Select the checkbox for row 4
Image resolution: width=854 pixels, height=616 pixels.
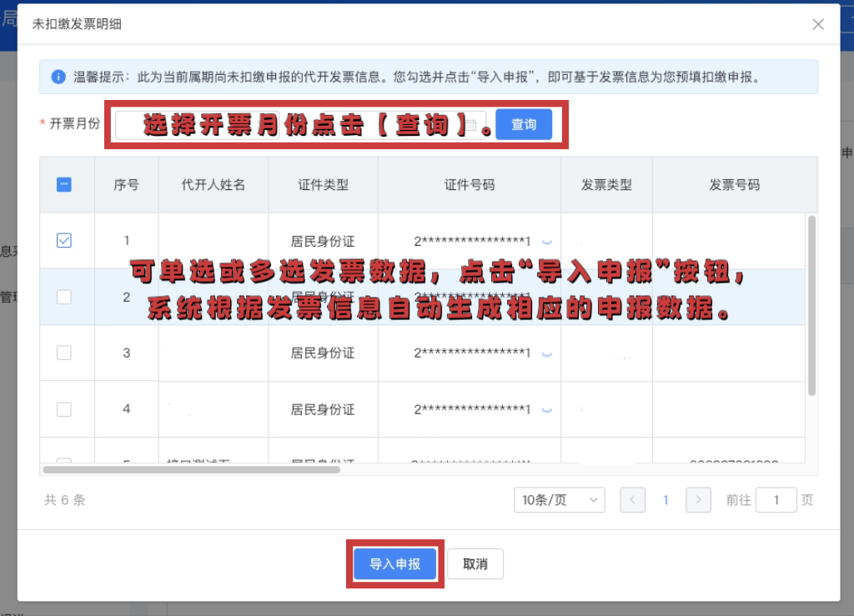(64, 409)
